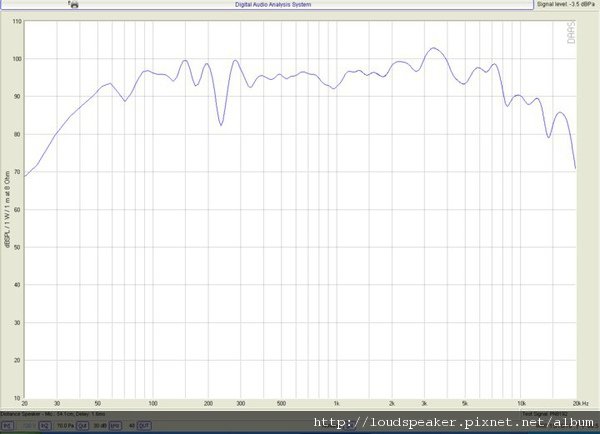Viewport: 600px width, 434px height.
Task: Click the Digital Audio Analysis System title
Action: point(273,5)
